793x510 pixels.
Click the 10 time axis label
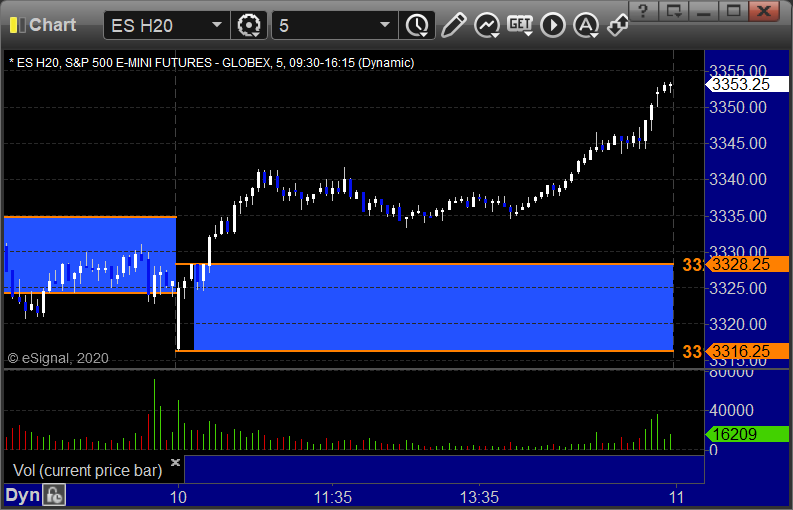tap(178, 497)
